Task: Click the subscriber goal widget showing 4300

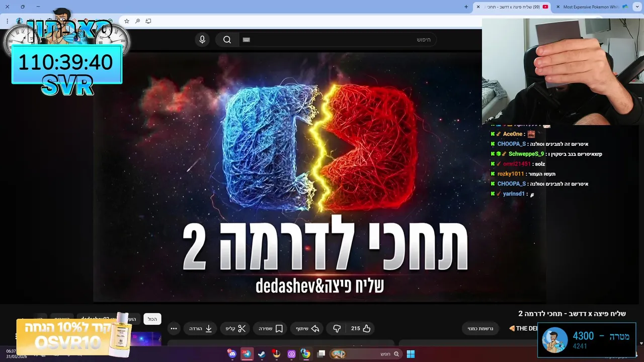Action: pos(587,340)
